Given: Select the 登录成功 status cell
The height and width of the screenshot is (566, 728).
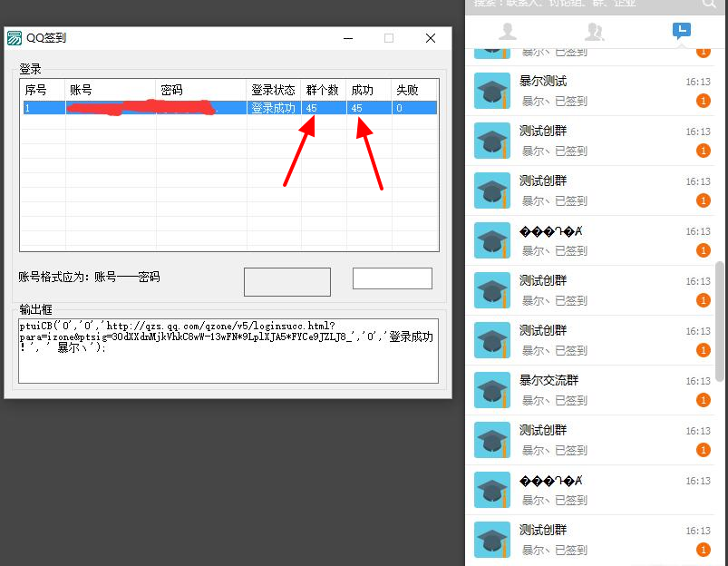Looking at the screenshot, I should coord(274,108).
